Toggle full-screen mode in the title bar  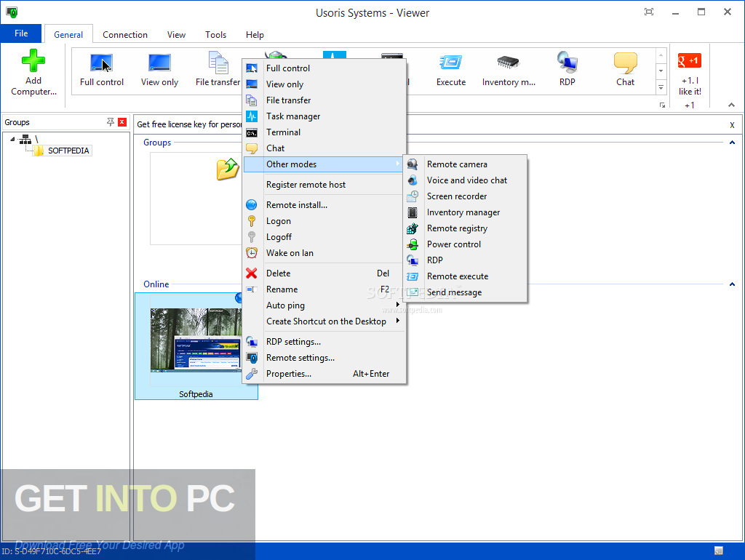click(648, 12)
